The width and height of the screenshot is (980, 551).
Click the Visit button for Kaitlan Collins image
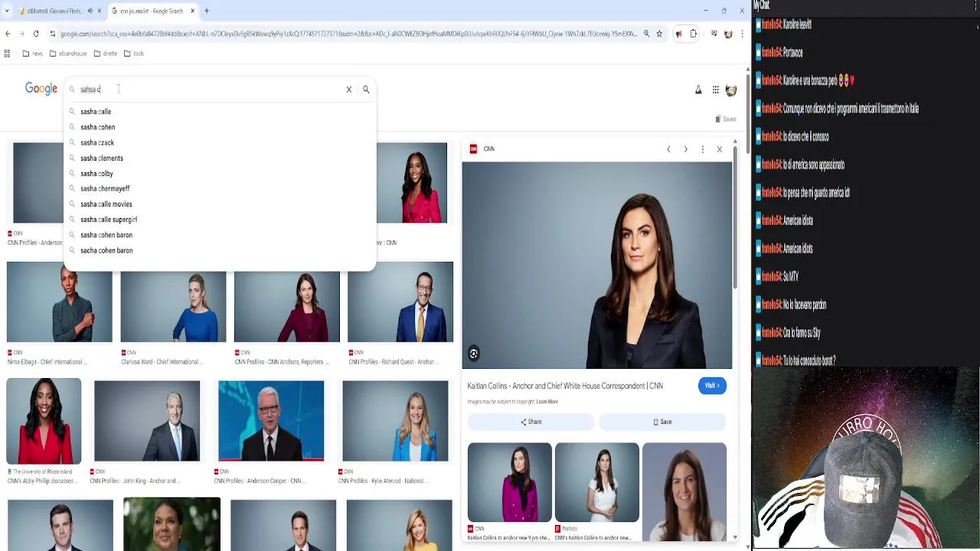[x=711, y=386]
